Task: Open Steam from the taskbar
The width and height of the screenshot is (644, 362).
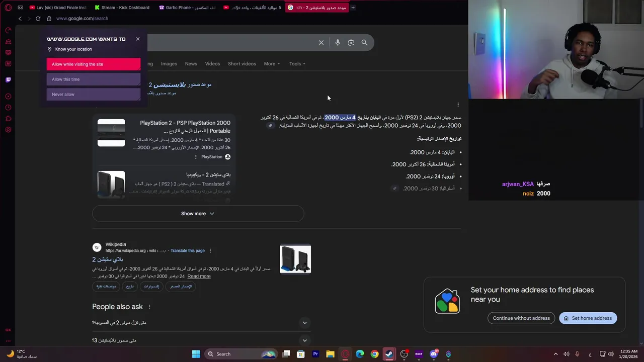Action: (389, 354)
